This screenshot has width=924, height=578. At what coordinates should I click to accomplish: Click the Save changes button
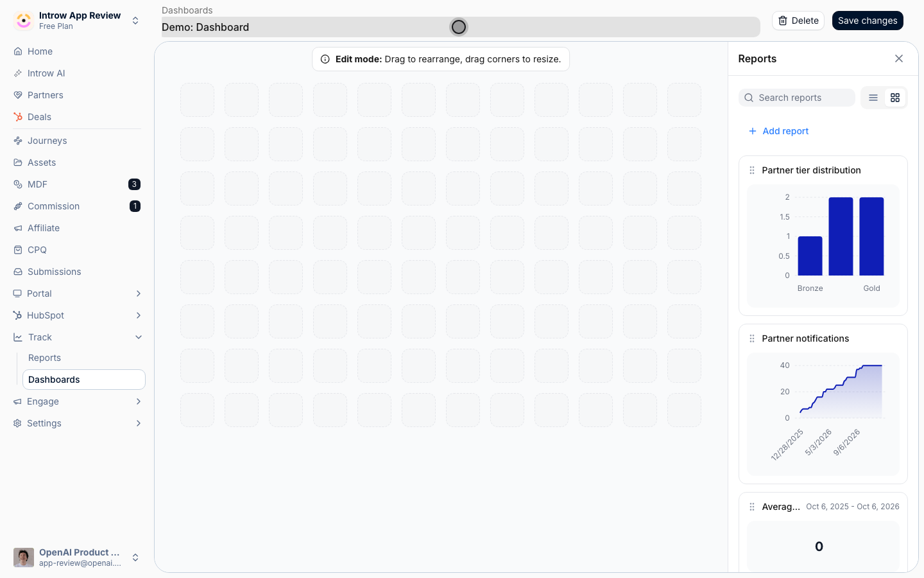868,21
